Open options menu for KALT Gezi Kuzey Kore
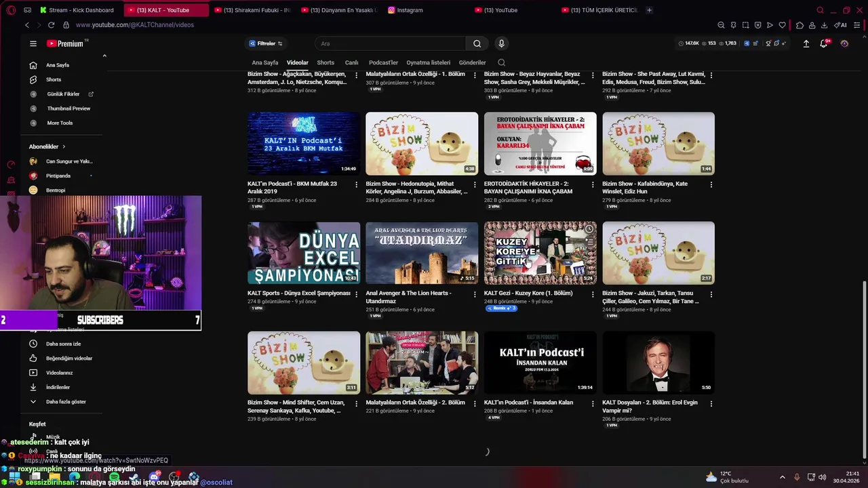This screenshot has width=868, height=488. (x=593, y=294)
